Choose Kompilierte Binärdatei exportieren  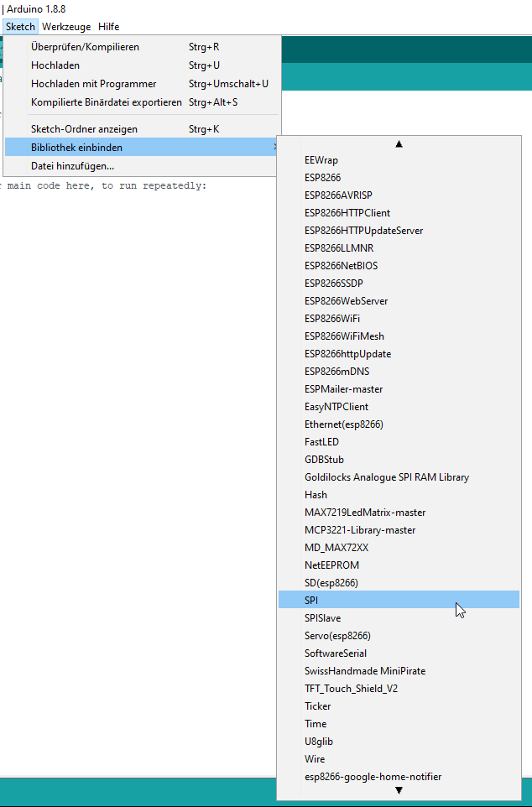[x=143, y=102]
